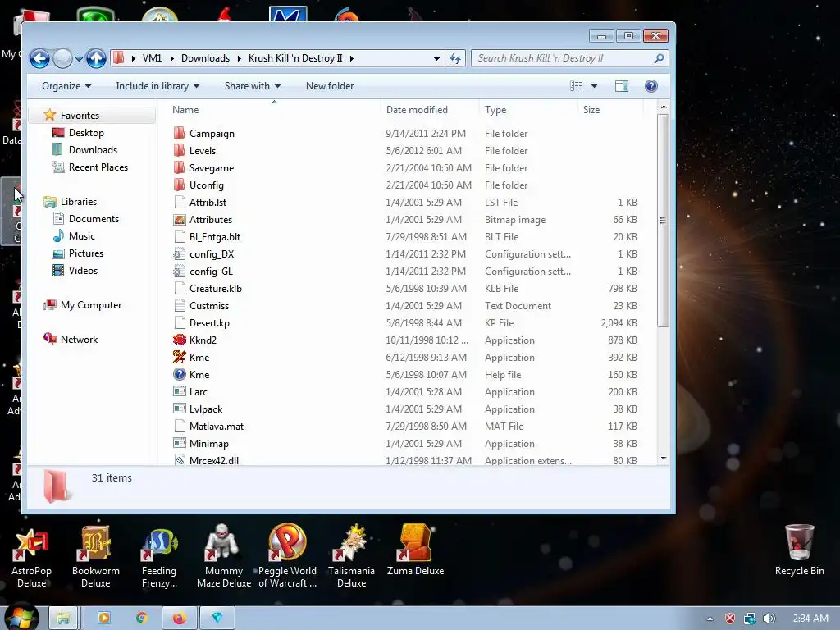Select the Campaign folder icon
Image resolution: width=840 pixels, height=630 pixels.
(x=180, y=133)
